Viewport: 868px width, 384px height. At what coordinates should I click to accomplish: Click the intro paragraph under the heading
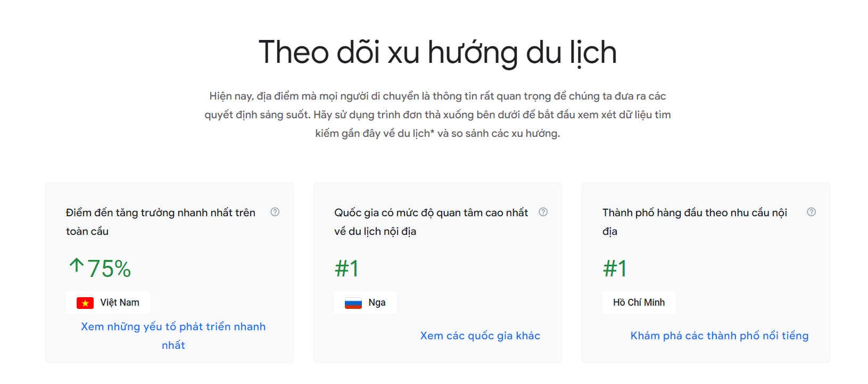tap(437, 115)
